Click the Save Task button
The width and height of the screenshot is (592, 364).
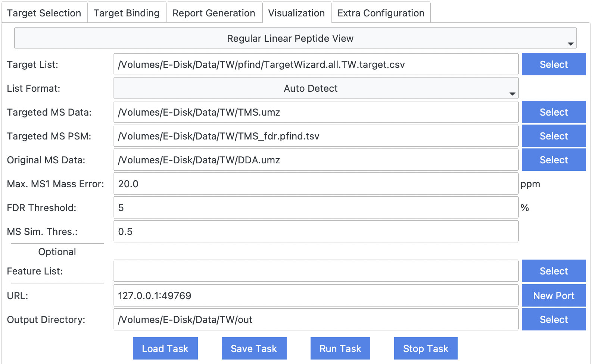pyautogui.click(x=254, y=349)
